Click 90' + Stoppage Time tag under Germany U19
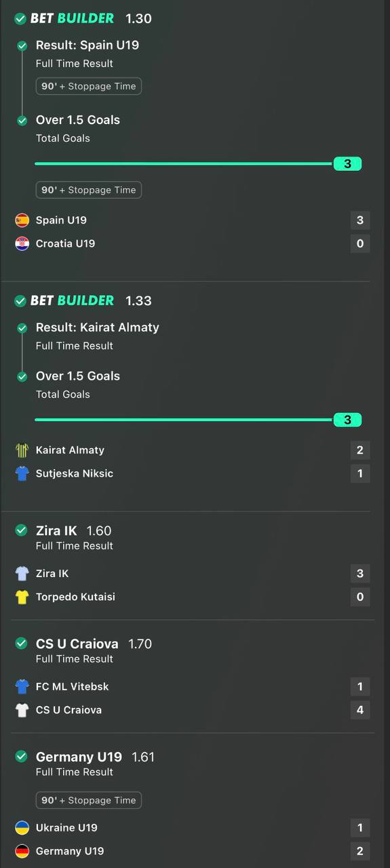Image resolution: width=390 pixels, height=868 pixels. (89, 800)
